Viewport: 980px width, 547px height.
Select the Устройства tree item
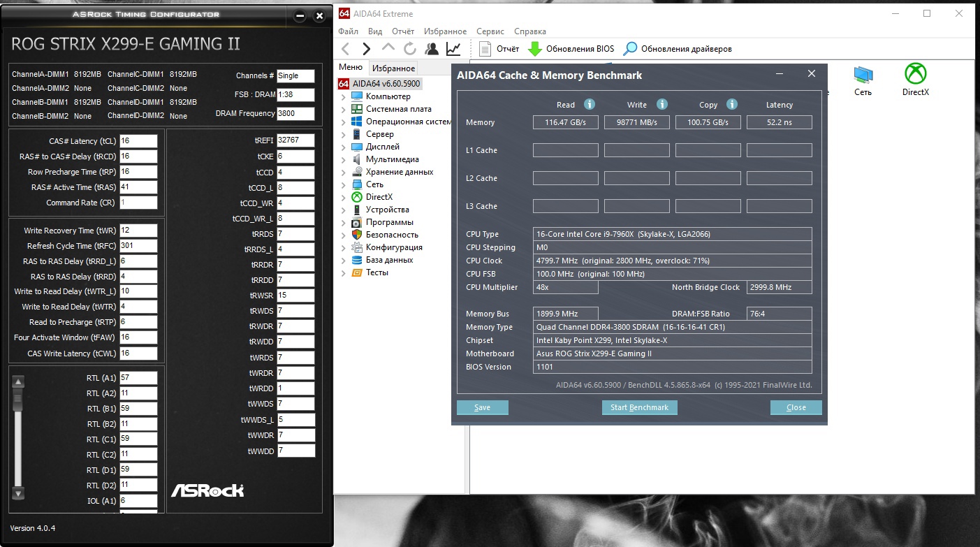click(x=388, y=210)
